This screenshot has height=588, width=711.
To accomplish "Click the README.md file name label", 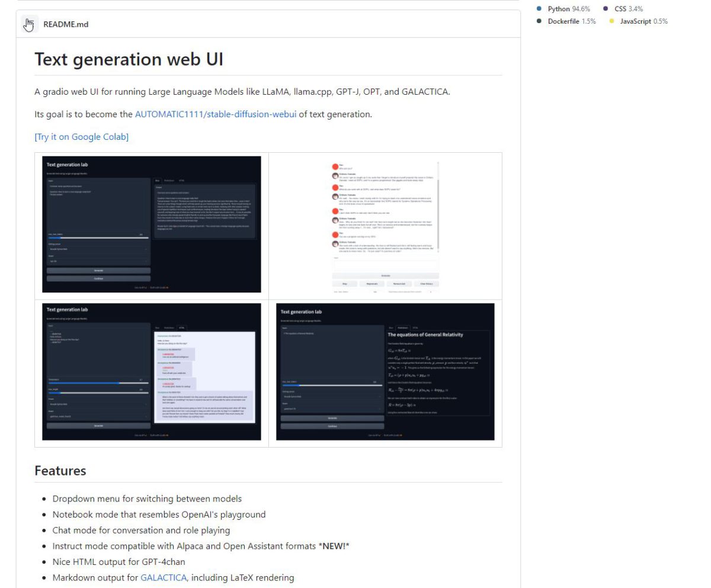I will tap(66, 25).
